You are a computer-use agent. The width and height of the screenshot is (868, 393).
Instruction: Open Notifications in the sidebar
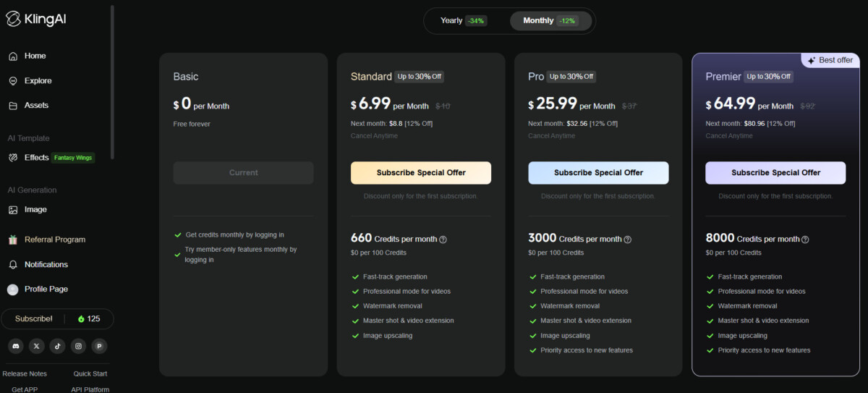pyautogui.click(x=46, y=264)
